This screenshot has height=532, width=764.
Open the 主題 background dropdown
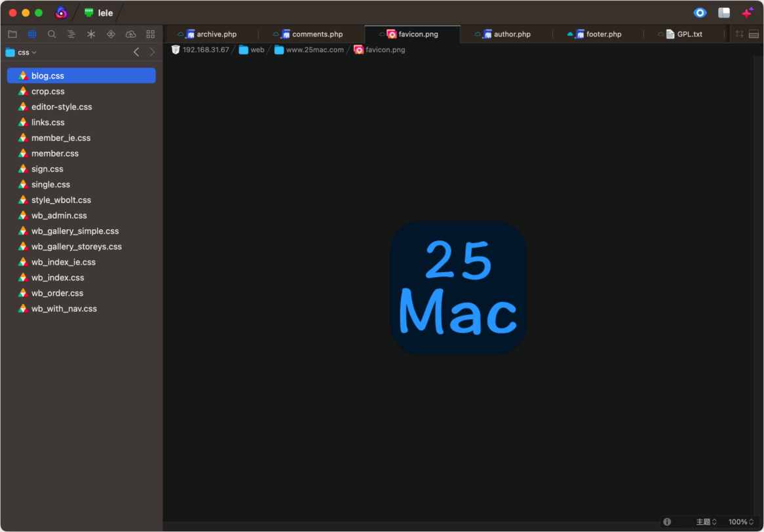pyautogui.click(x=706, y=522)
